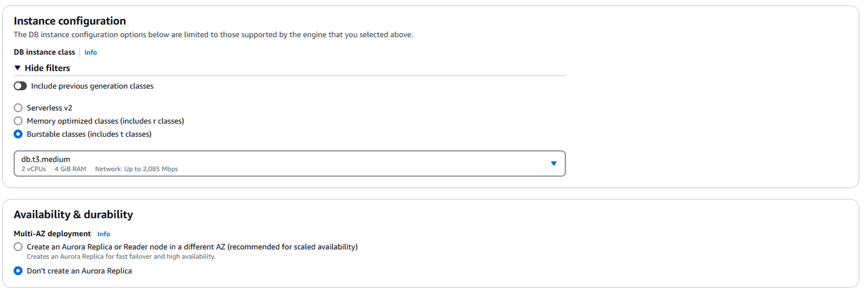Open Info link beside Multi-AZ deployment
The image size is (868, 292).
coord(103,234)
